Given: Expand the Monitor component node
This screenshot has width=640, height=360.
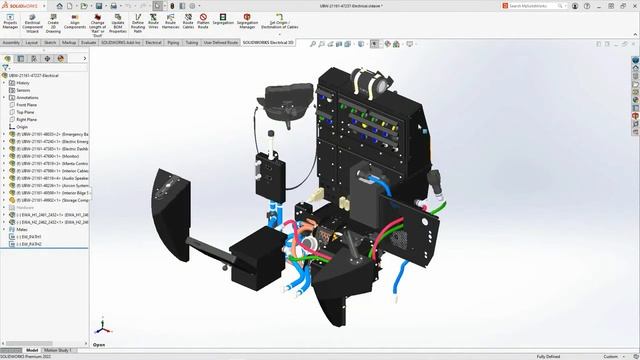Looking at the screenshot, I should coord(4,156).
